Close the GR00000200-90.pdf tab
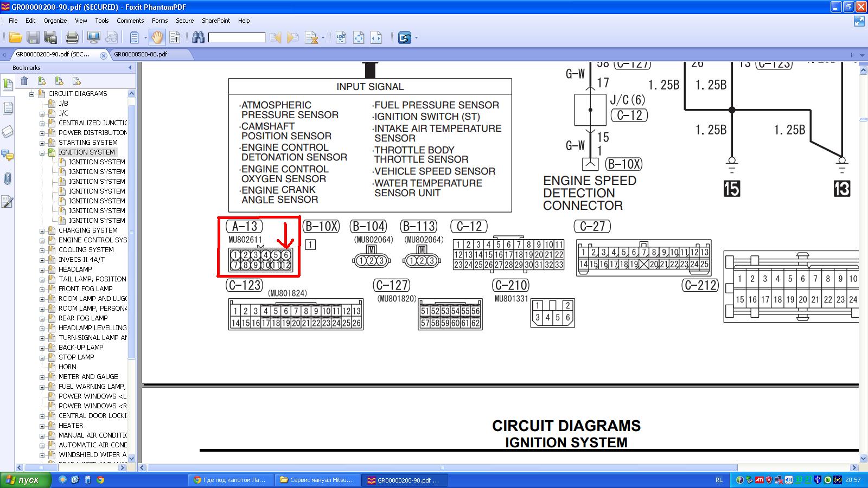 coord(104,55)
